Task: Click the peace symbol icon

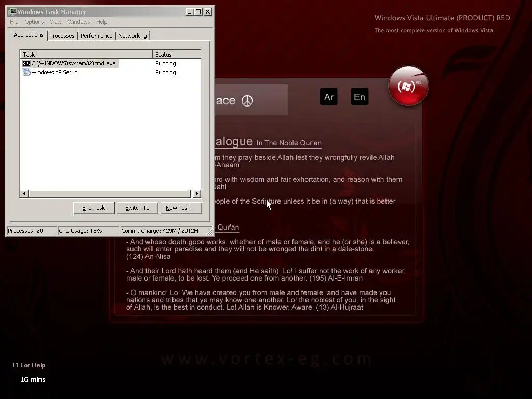Action: click(247, 101)
